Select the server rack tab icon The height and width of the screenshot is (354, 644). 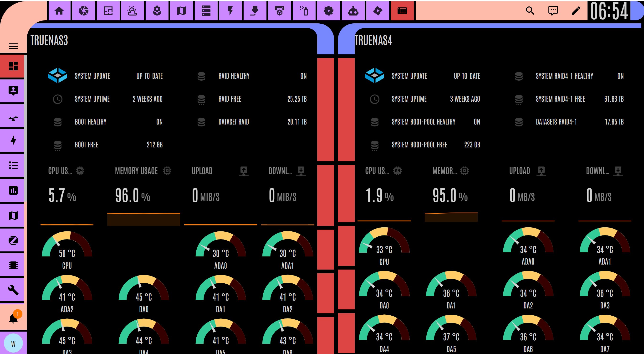click(x=206, y=11)
